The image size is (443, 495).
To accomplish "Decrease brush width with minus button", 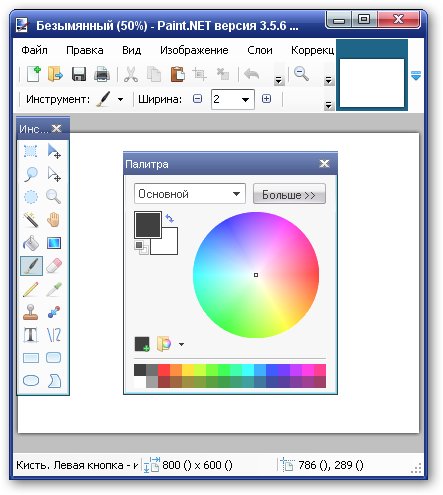I will [x=197, y=99].
